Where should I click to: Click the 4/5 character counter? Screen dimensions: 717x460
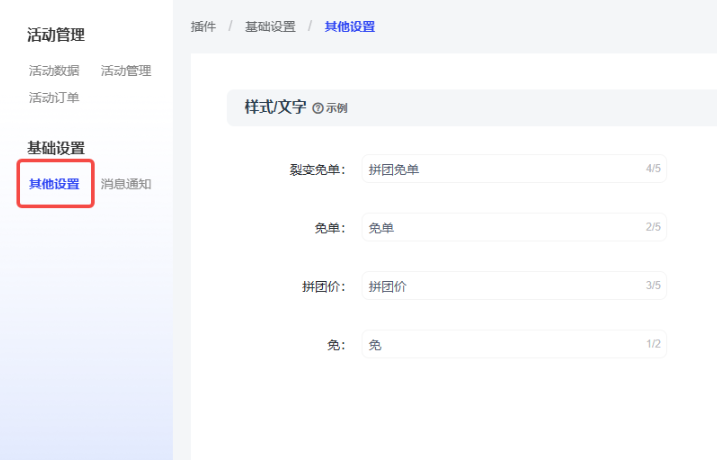[653, 169]
